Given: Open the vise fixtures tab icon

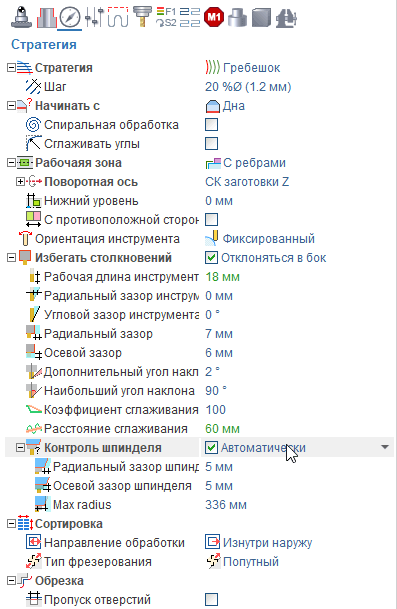Looking at the screenshot, I should coord(286,18).
